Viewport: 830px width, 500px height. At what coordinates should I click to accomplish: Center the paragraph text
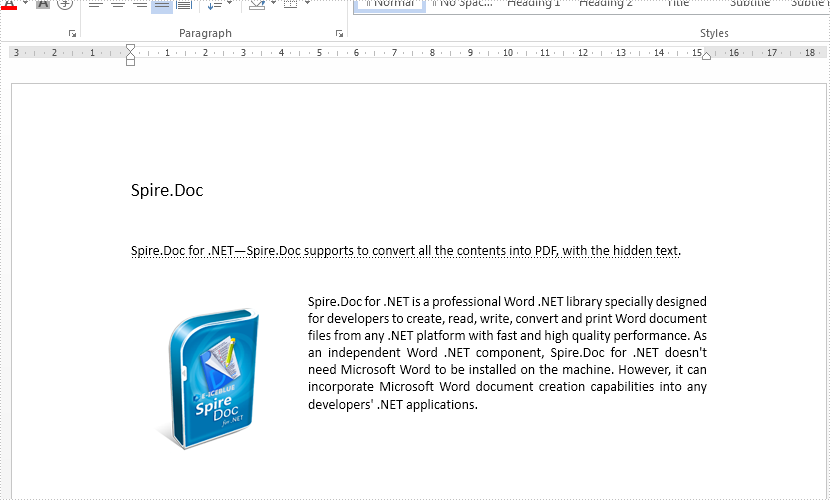point(118,5)
